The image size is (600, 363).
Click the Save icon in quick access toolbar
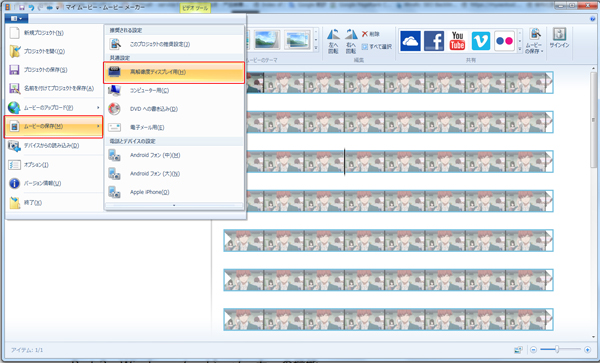click(22, 7)
